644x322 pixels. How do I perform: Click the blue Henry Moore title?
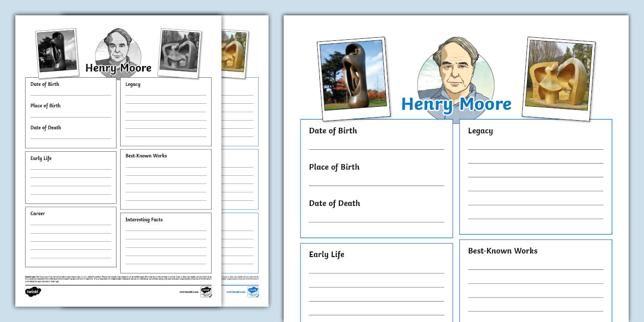(x=456, y=104)
